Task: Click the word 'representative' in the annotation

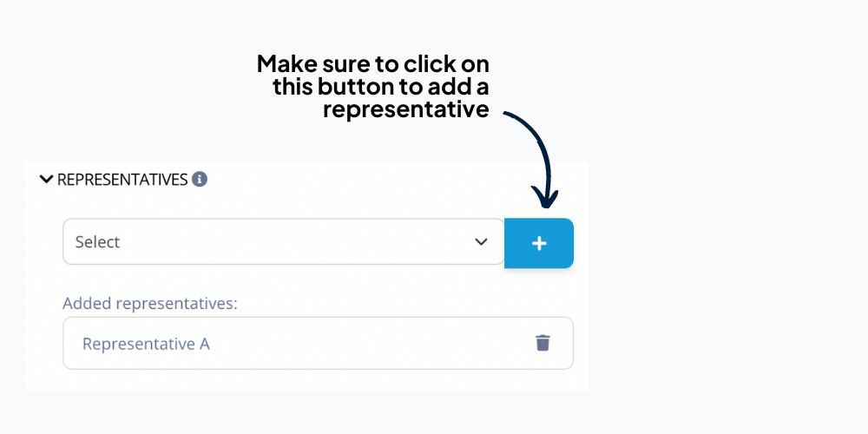Action: [405, 109]
